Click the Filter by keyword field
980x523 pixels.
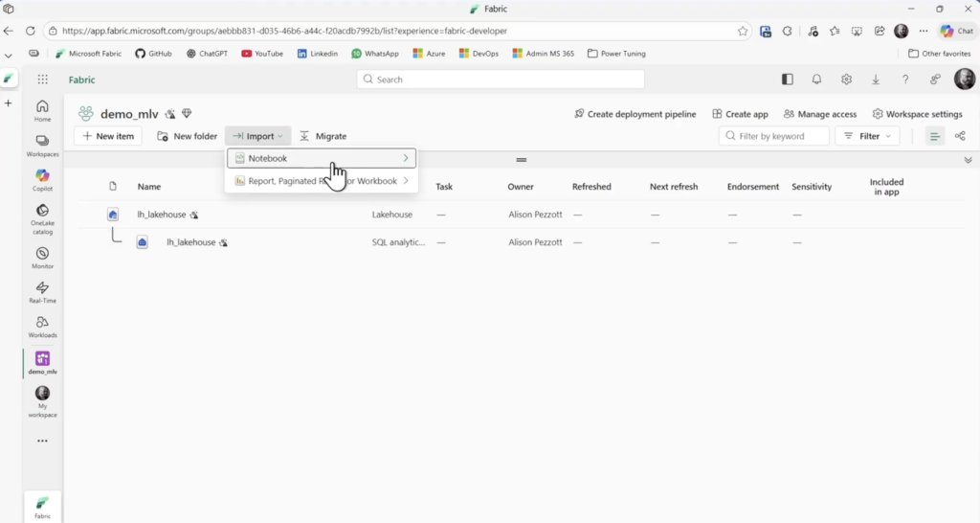(778, 136)
